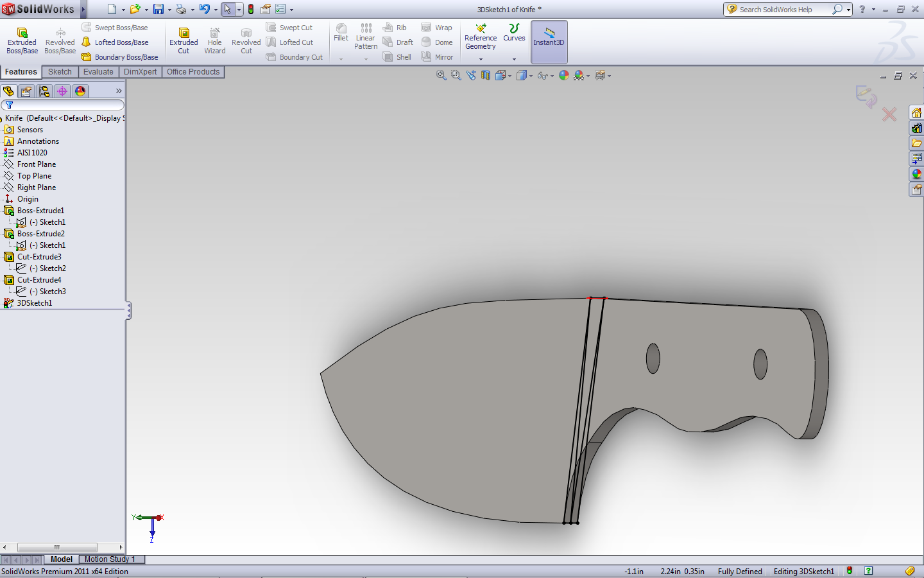Select Cut-Extrude3 in the feature tree
This screenshot has height=578, width=924.
39,257
